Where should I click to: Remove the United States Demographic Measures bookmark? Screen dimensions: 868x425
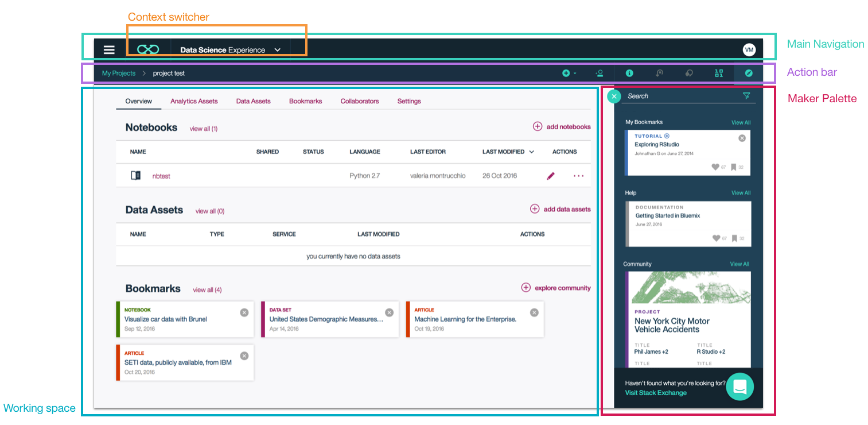(x=390, y=312)
